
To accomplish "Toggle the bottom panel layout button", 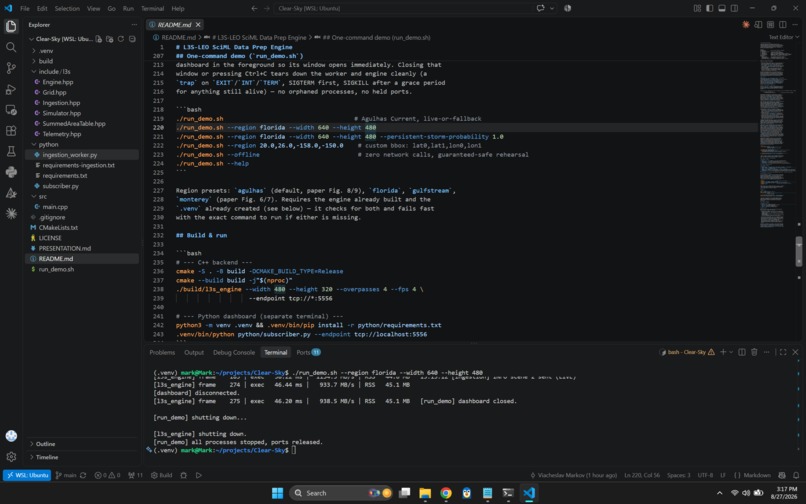I will pyautogui.click(x=722, y=8).
